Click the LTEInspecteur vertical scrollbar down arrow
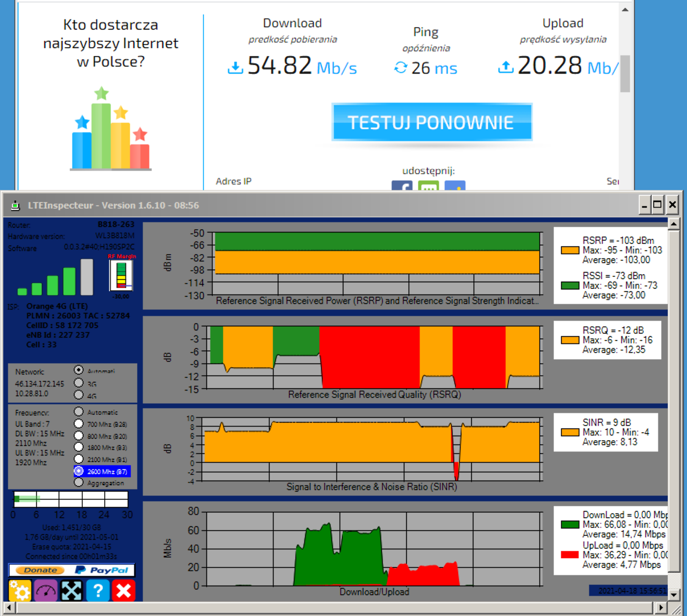 tap(674, 595)
